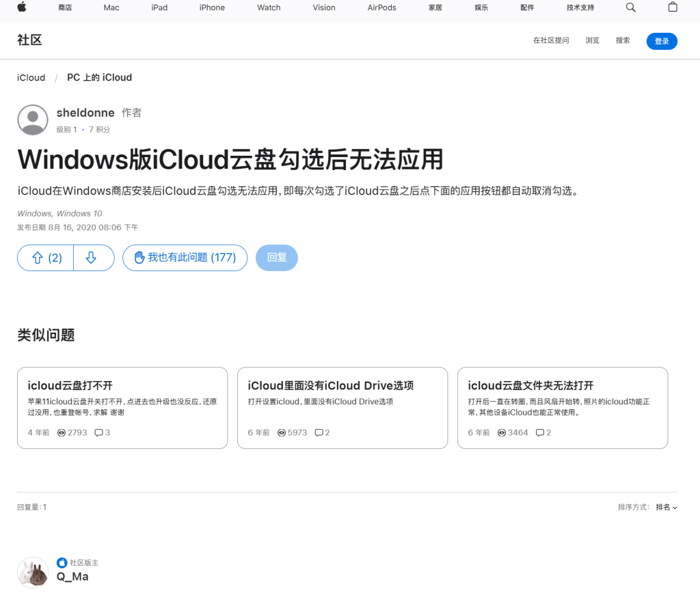Click the 回复 reply button
The height and width of the screenshot is (597, 700).
coord(277,258)
